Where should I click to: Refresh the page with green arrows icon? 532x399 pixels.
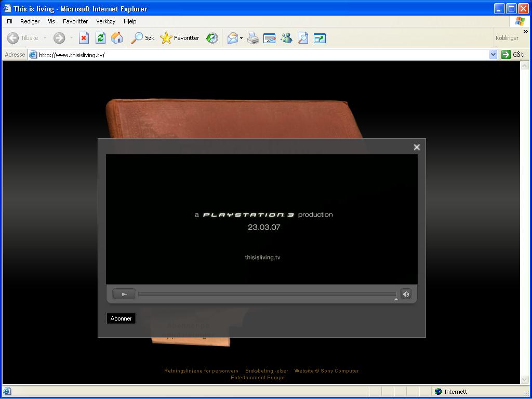100,38
